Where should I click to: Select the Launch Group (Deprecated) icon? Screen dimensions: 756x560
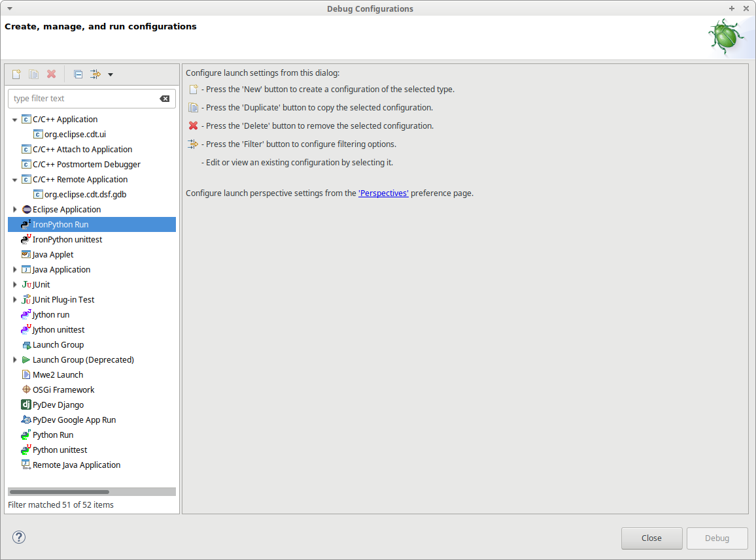coord(26,359)
